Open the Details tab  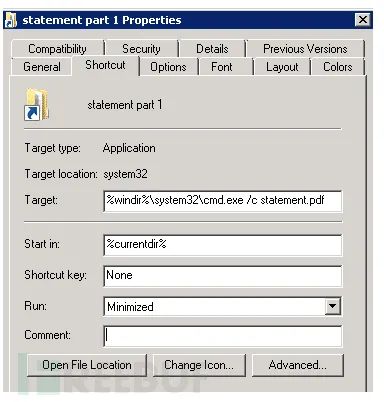coord(212,49)
